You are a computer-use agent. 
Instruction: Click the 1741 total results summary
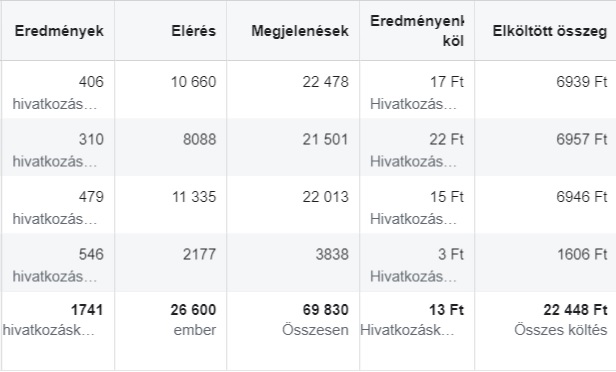coord(87,310)
